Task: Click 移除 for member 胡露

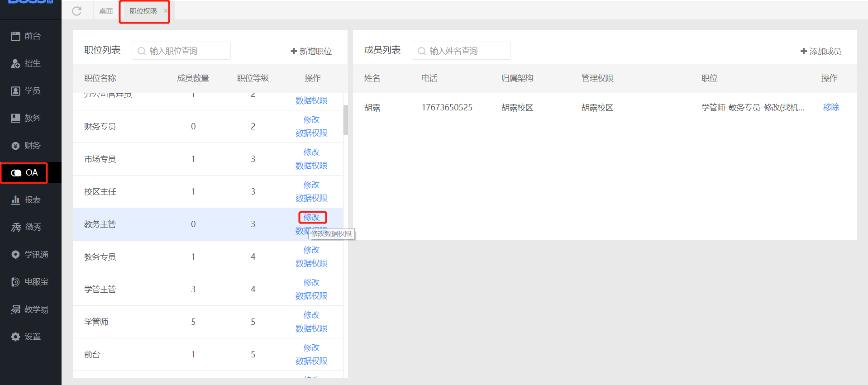Action: point(831,107)
